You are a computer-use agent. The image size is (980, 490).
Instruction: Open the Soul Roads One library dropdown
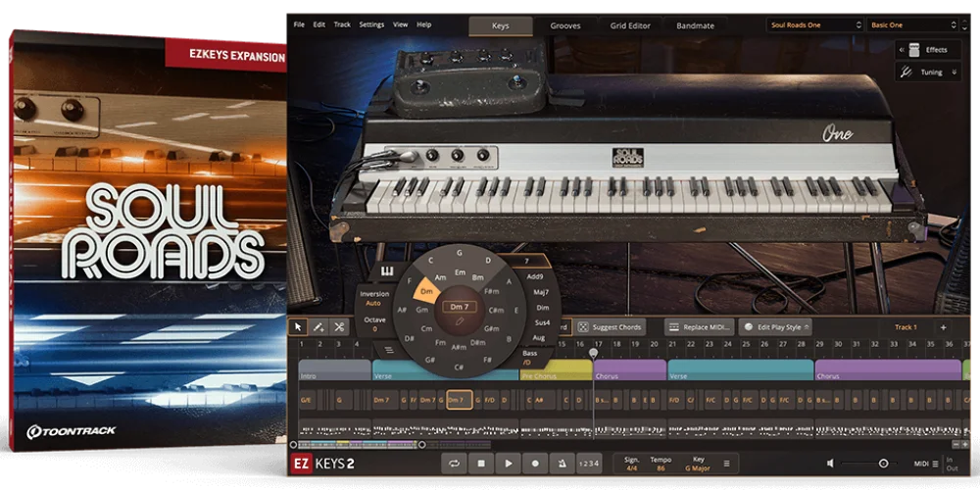pos(814,24)
